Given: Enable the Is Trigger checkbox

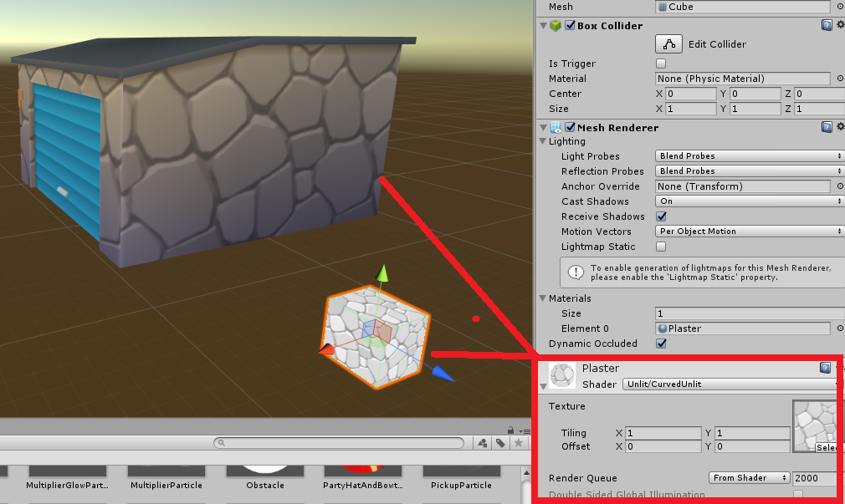Looking at the screenshot, I should coord(660,63).
